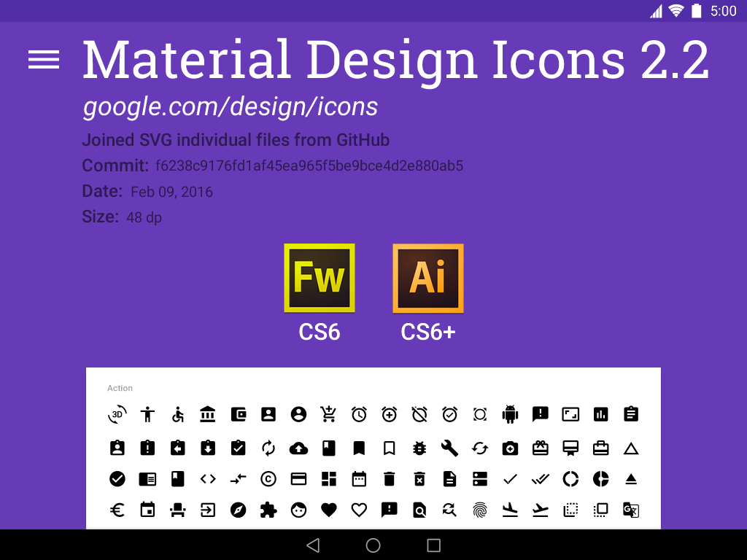The height and width of the screenshot is (560, 747).
Task: Click the done checkmark icon
Action: tap(509, 479)
